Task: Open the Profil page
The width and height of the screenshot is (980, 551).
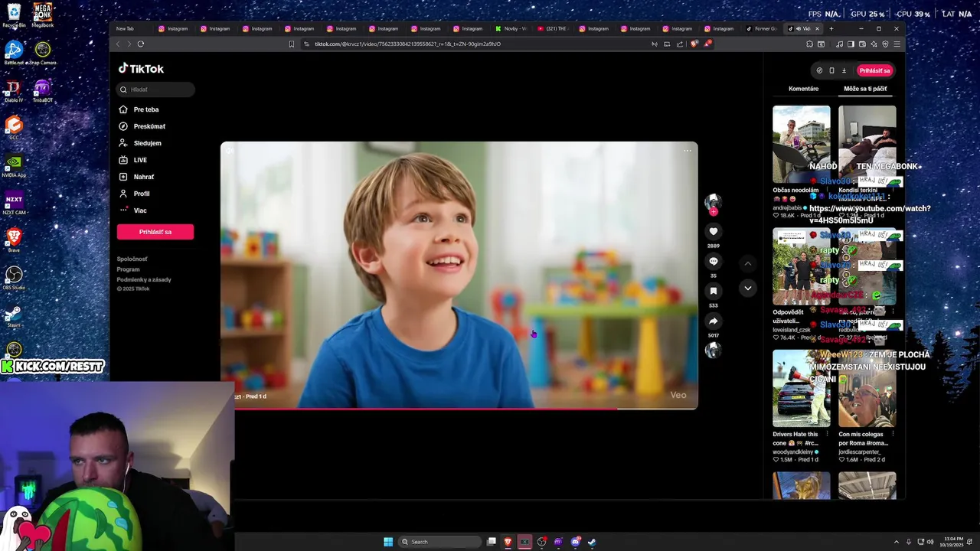Action: 142,194
